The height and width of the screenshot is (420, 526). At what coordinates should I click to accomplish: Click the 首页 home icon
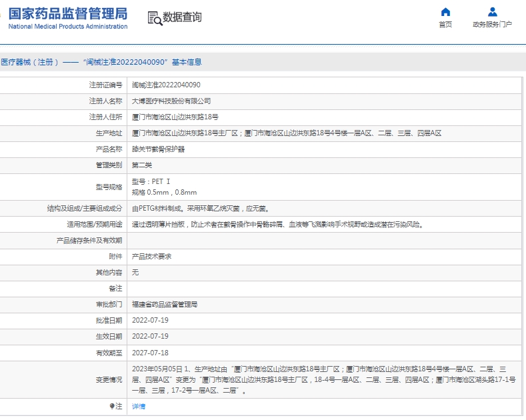pyautogui.click(x=445, y=12)
